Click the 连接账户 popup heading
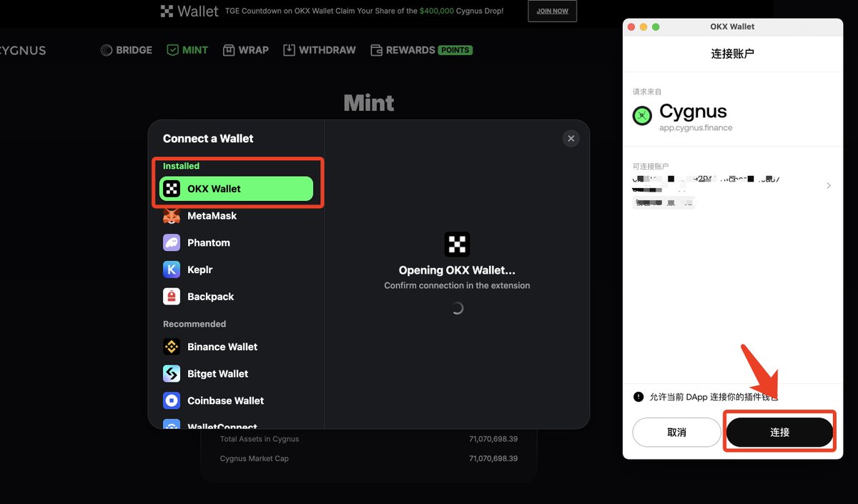858x504 pixels. pos(733,54)
